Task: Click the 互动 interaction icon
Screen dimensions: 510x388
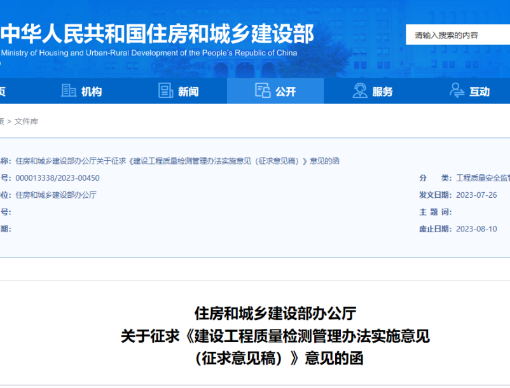Action: coord(457,91)
